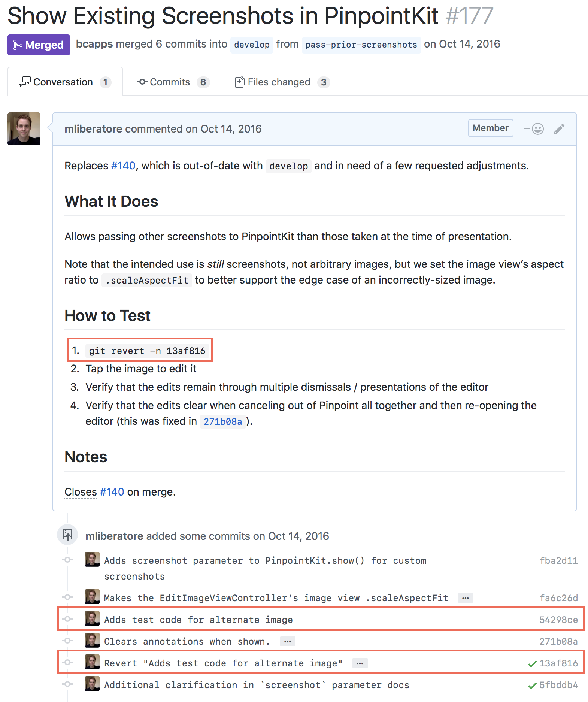Click green checkmark beside 5fbddb4

pyautogui.click(x=532, y=686)
